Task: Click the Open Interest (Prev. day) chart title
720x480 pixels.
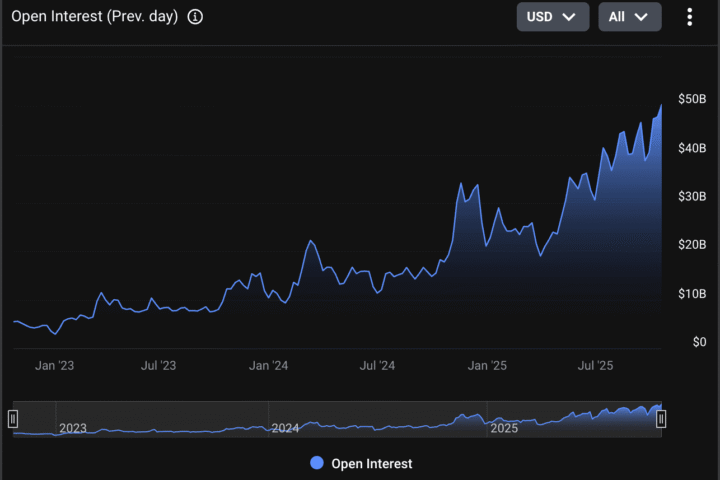Action: click(x=94, y=17)
